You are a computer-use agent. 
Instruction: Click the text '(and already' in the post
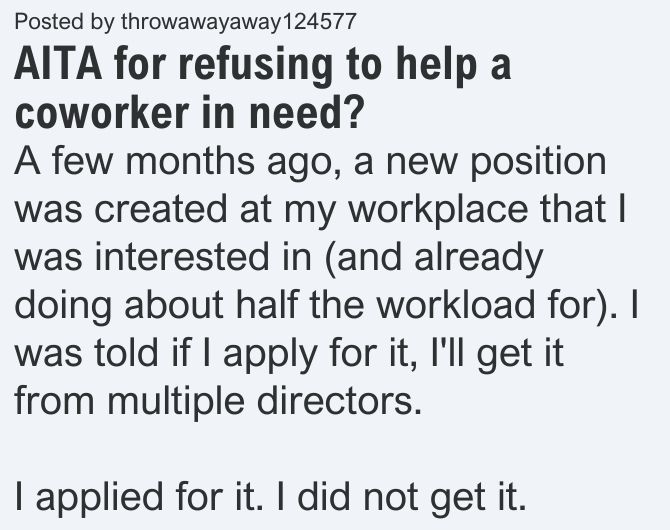(x=434, y=258)
